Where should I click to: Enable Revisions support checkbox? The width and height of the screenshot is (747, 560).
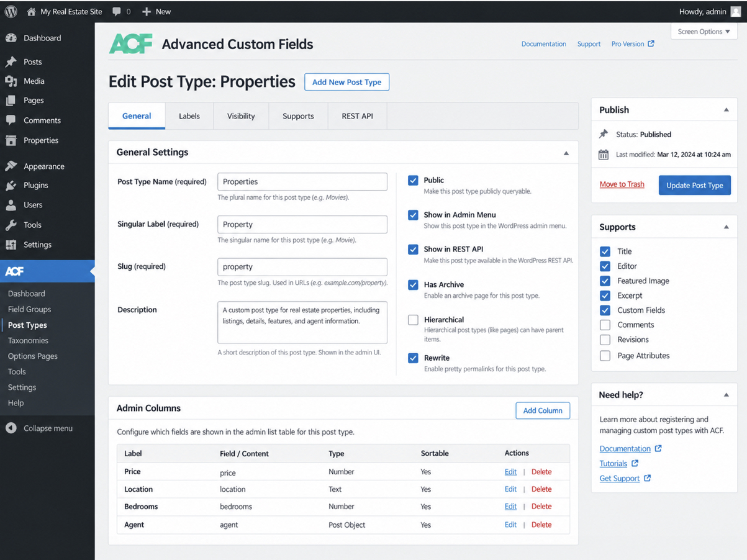tap(605, 340)
